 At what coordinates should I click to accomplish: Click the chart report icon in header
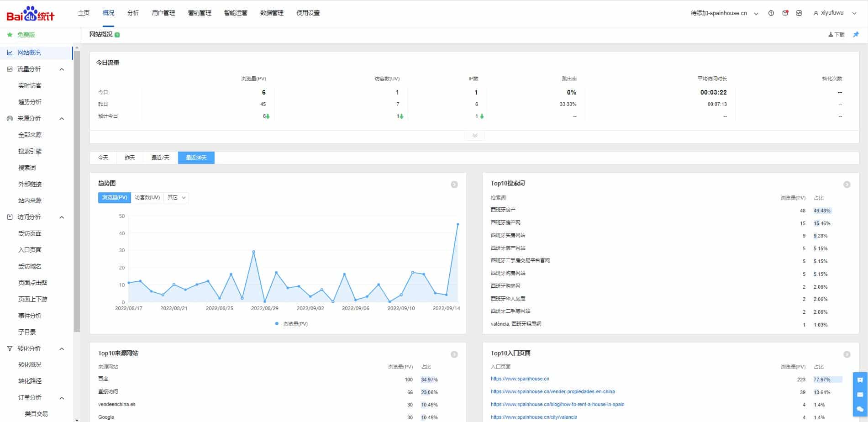click(x=799, y=13)
